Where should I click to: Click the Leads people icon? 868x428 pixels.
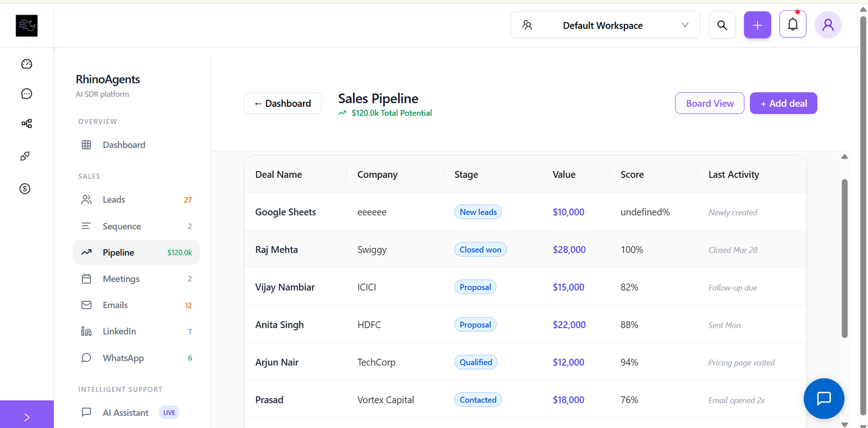coord(86,200)
